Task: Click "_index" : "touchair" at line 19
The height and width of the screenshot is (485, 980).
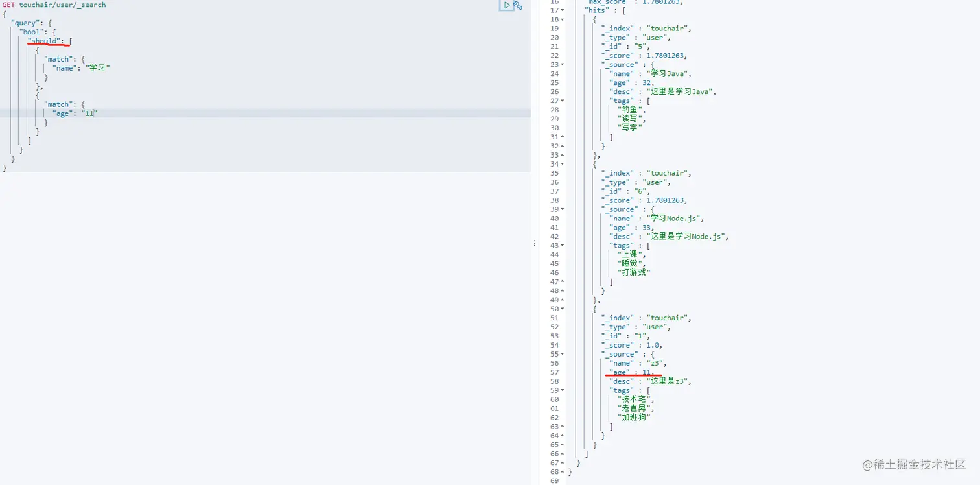Action: tap(646, 29)
